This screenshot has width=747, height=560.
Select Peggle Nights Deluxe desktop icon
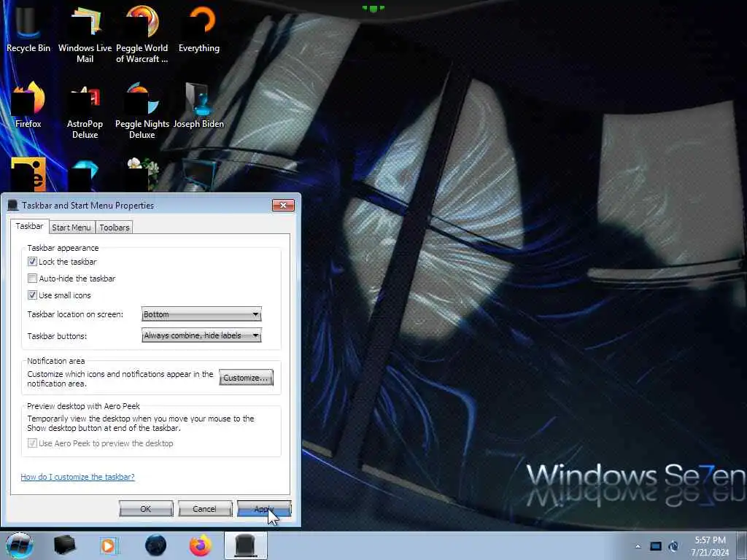142,111
